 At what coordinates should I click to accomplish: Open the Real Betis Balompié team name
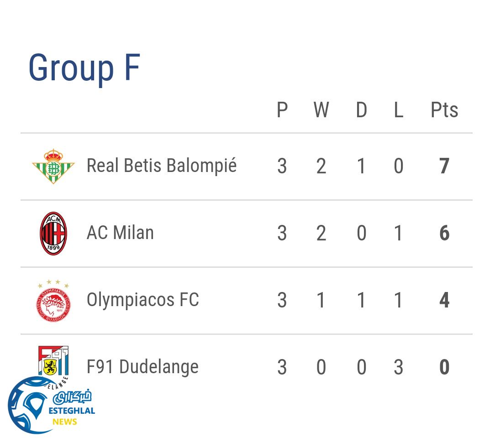pyautogui.click(x=162, y=166)
